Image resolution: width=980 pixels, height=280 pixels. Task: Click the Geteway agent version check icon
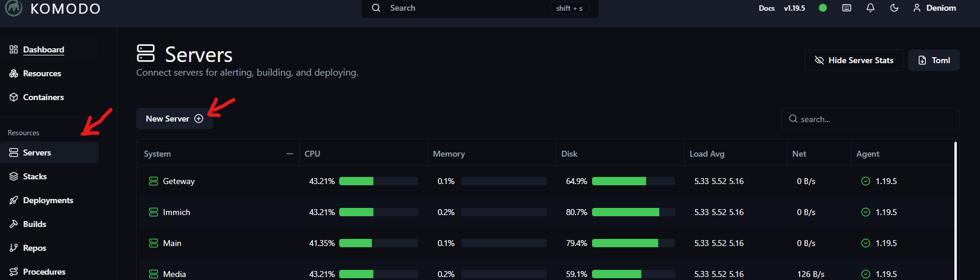point(866,181)
